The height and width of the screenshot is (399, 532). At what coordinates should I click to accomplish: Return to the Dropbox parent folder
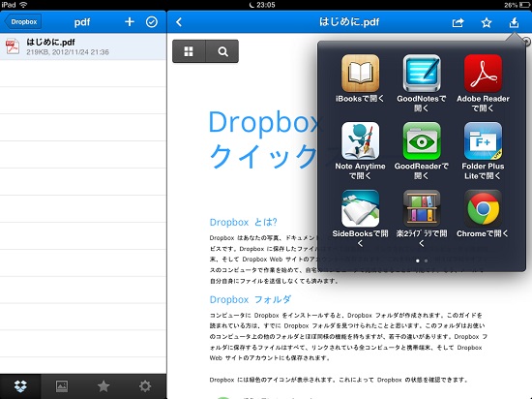coord(23,21)
